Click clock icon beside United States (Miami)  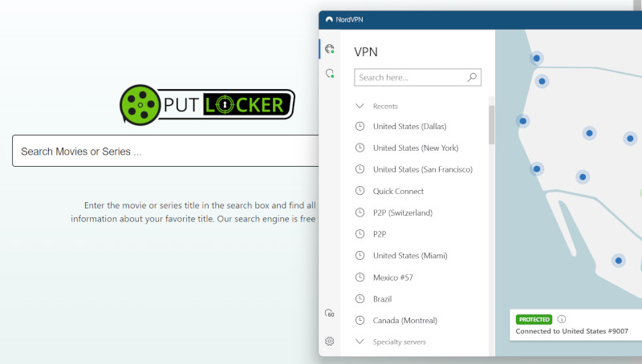(x=360, y=256)
